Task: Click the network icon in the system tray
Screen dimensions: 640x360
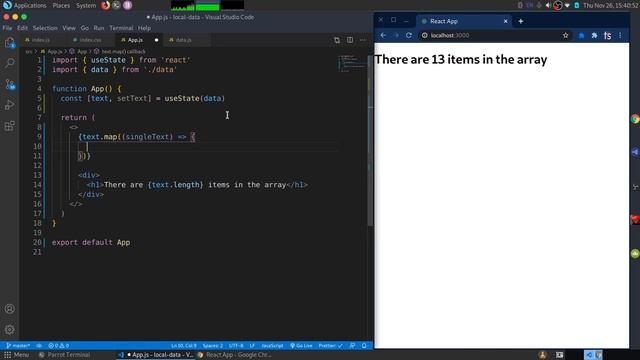Action: [567, 5]
